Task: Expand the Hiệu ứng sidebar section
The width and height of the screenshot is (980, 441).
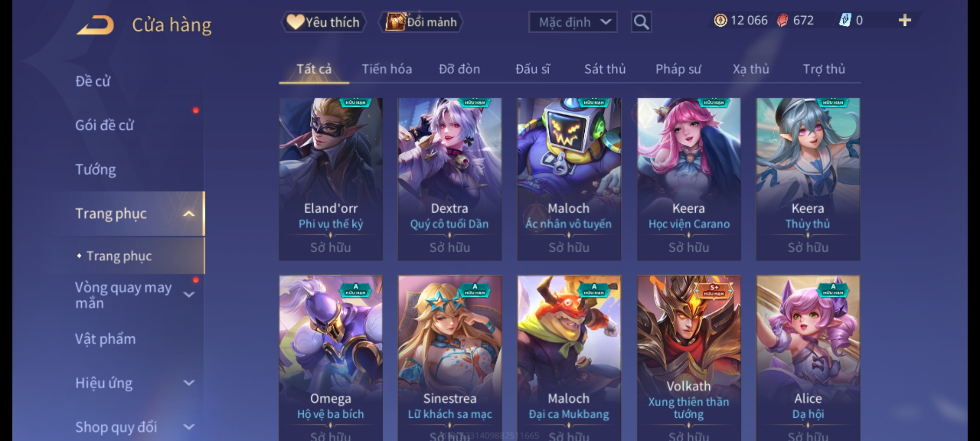Action: pos(189,383)
